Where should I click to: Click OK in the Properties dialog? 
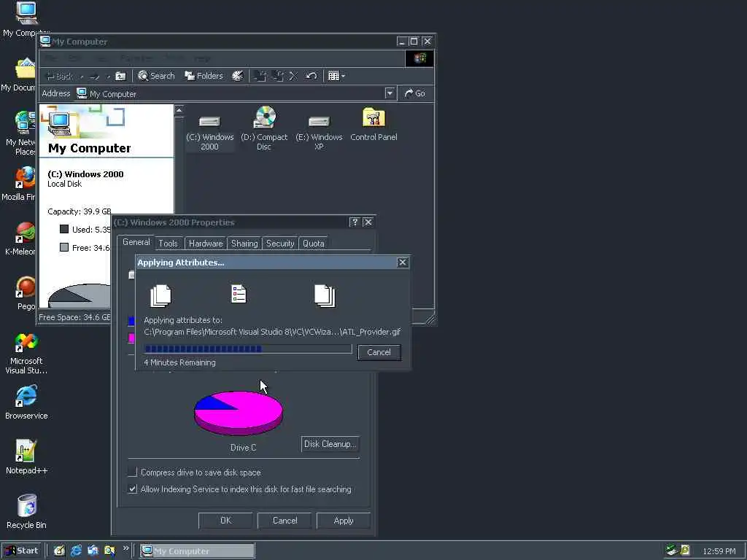226,521
